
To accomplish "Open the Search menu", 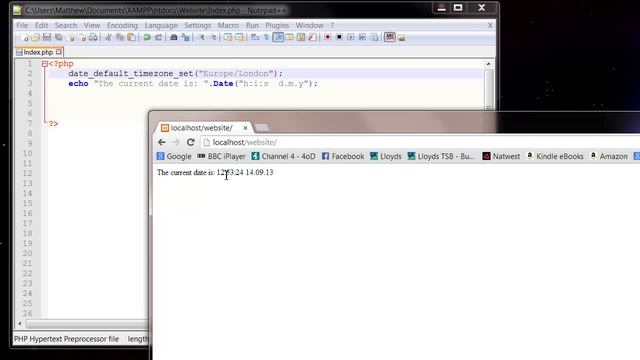I will pyautogui.click(x=66, y=25).
